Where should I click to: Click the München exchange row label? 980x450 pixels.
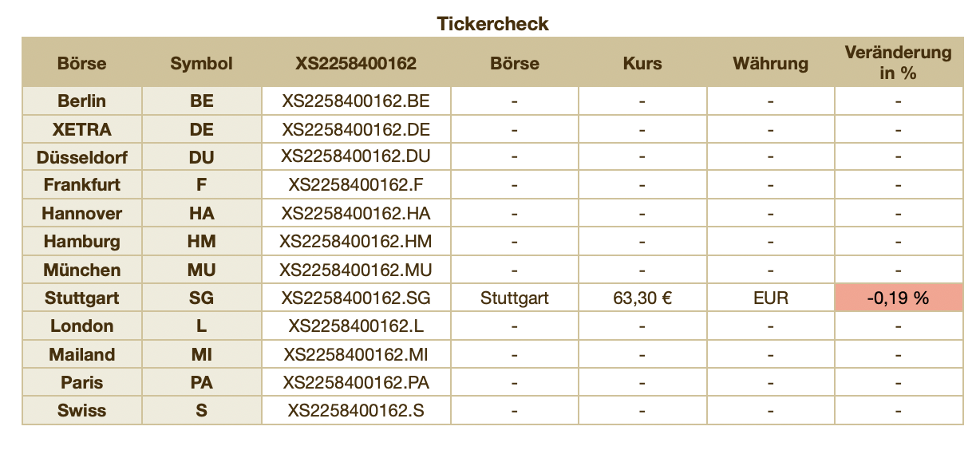pyautogui.click(x=82, y=270)
